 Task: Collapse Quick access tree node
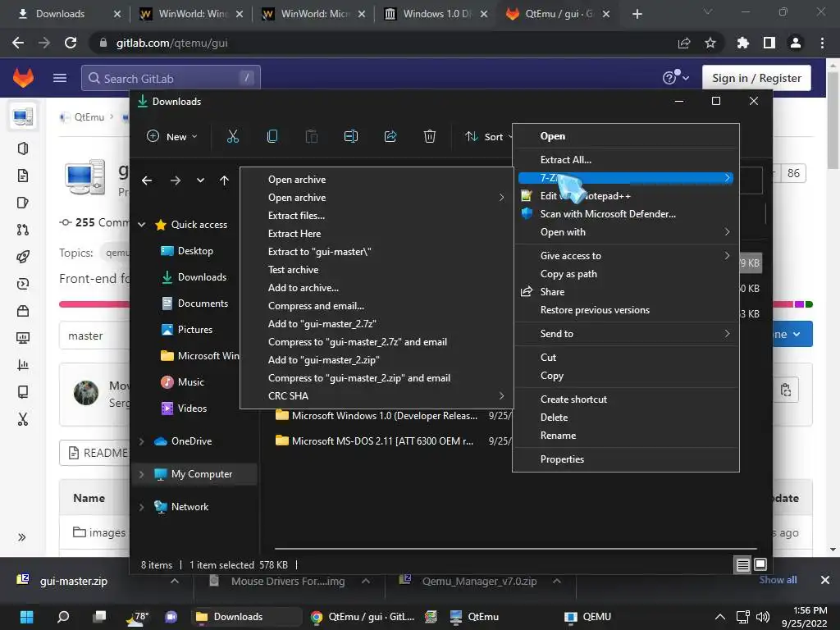pyautogui.click(x=142, y=225)
